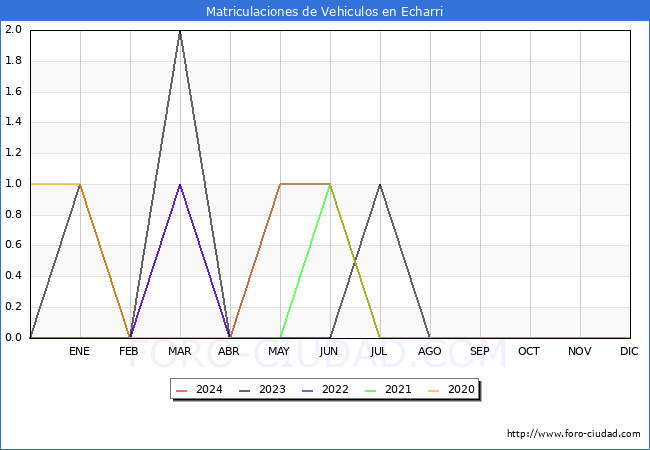Viewport: 650px width, 450px height.
Task: Click the blue 2022 legend color marker
Action: 308,391
